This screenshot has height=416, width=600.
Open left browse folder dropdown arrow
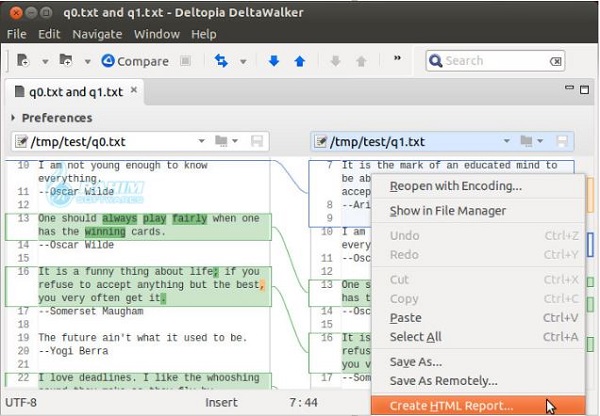pos(235,141)
